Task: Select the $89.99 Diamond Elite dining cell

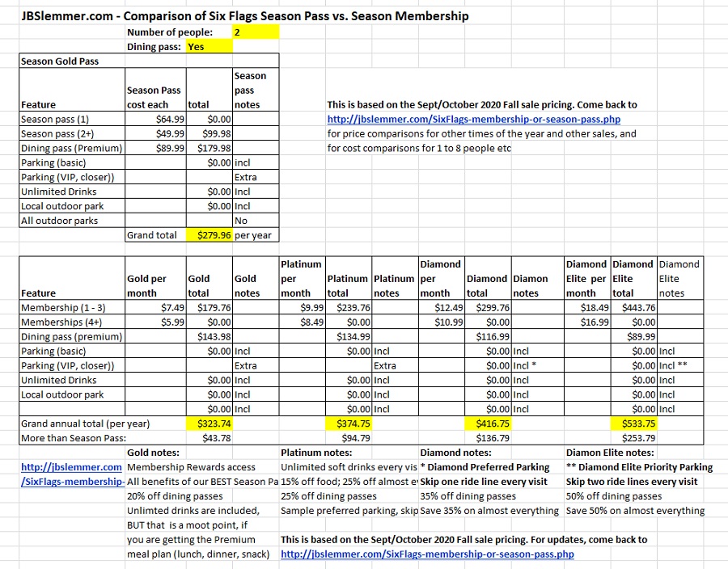Action: 633,337
